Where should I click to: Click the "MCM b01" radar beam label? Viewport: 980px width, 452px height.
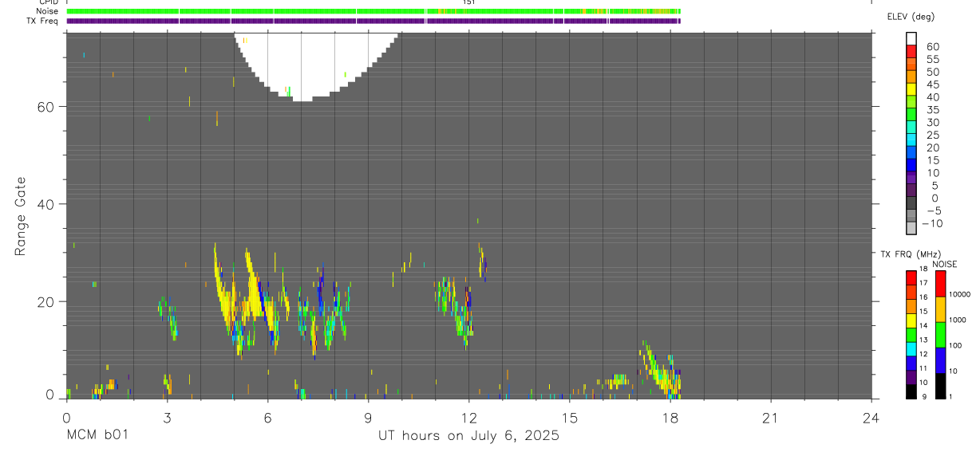(x=97, y=436)
